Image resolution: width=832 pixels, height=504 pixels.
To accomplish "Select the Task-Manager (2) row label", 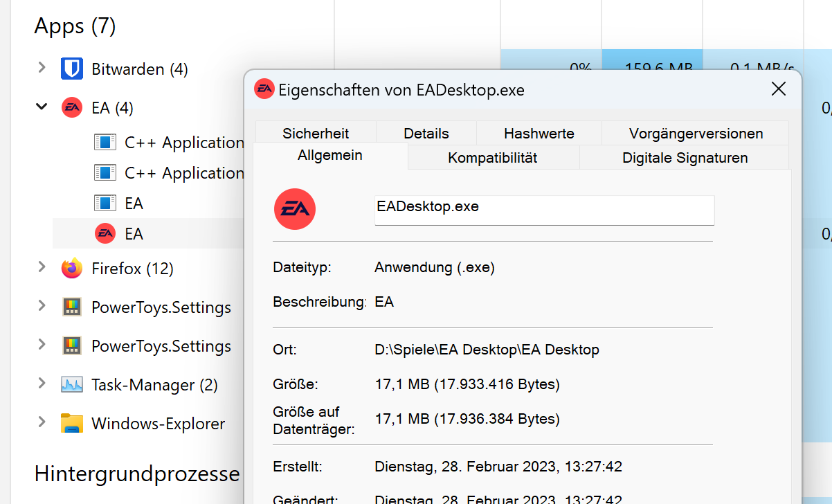I will [155, 385].
